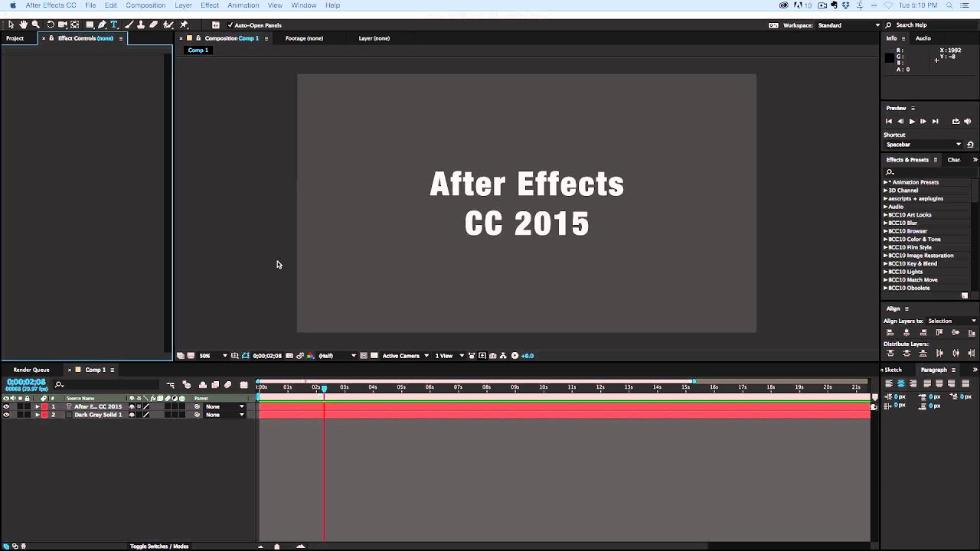Toggle the transparency grid button in viewer
Image resolution: width=980 pixels, height=551 pixels.
(374, 356)
